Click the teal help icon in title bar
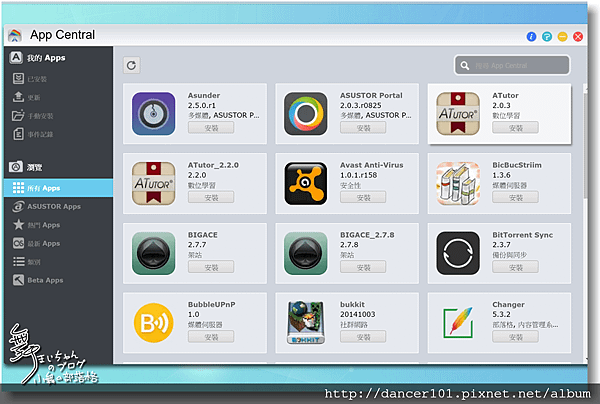The width and height of the screenshot is (600, 404). (547, 36)
